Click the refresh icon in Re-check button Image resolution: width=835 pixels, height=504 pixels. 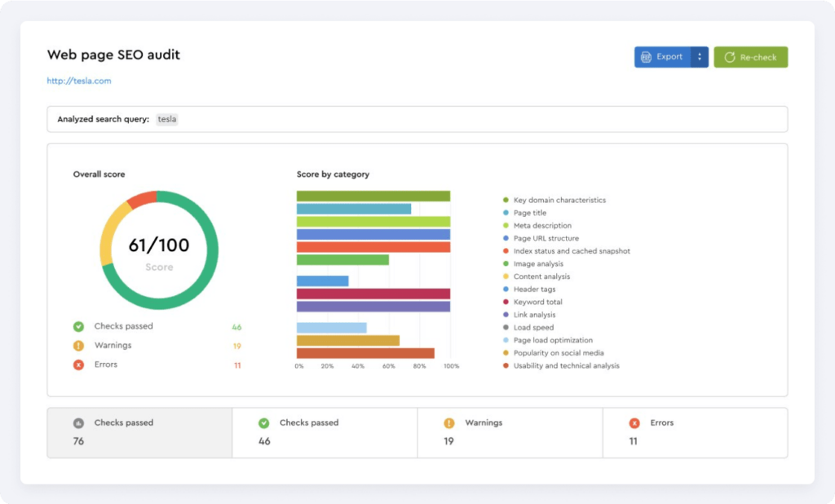tap(730, 57)
